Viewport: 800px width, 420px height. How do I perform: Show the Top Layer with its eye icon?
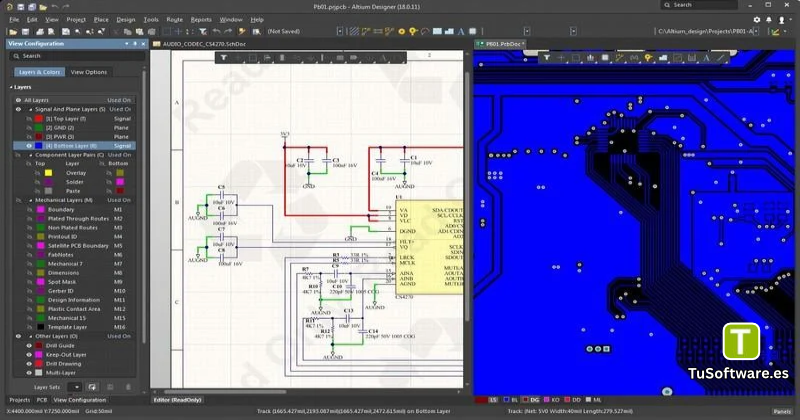(29, 118)
